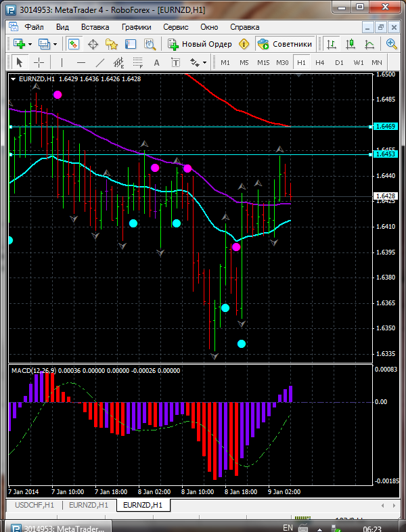Click the Profiles icon
406x532 pixels.
click(44, 44)
